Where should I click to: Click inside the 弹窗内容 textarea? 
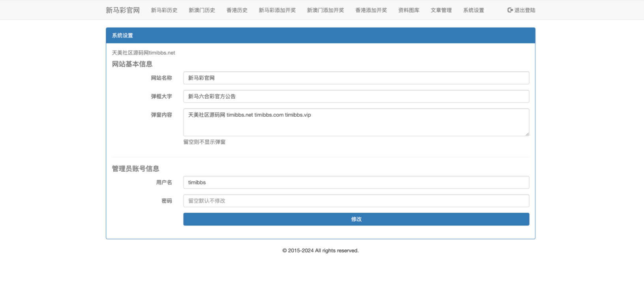356,122
